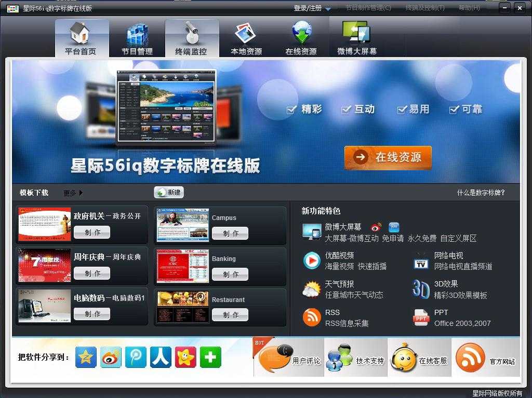The image size is (532, 398).
Task: Select the 政府机关 template thumbnail
Action: pyautogui.click(x=45, y=224)
